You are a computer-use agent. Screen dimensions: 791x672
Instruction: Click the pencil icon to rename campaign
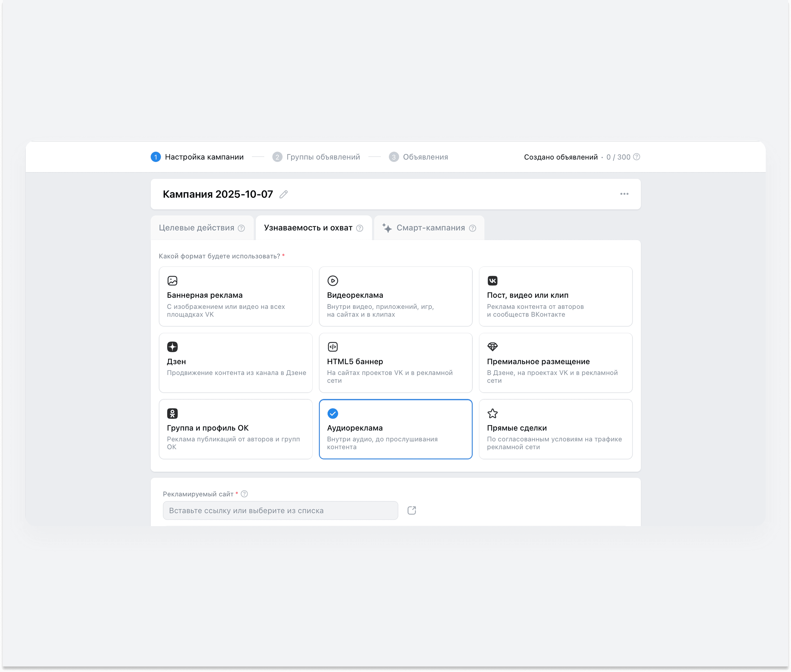(x=283, y=194)
